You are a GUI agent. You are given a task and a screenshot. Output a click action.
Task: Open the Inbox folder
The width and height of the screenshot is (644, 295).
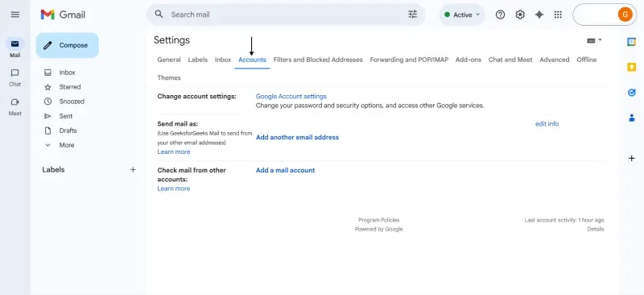(67, 73)
